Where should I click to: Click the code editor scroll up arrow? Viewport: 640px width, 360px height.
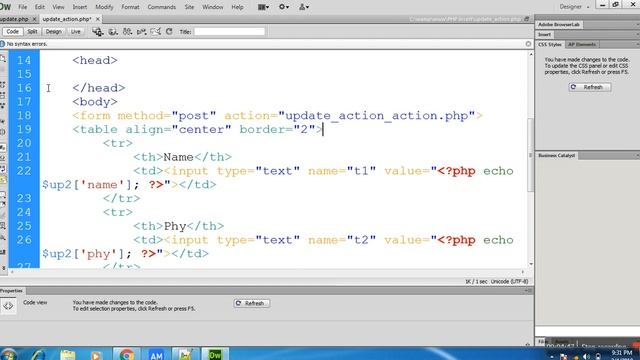pos(531,54)
